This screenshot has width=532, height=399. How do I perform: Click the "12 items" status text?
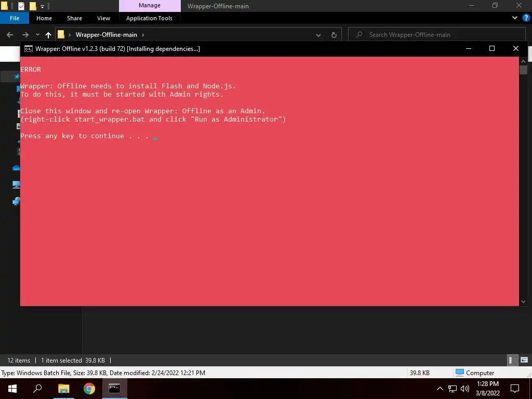coord(19,361)
